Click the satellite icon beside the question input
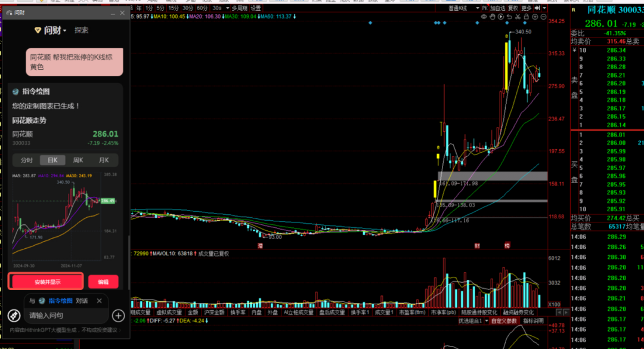Image resolution: width=644 pixels, height=349 pixels. pos(14,315)
